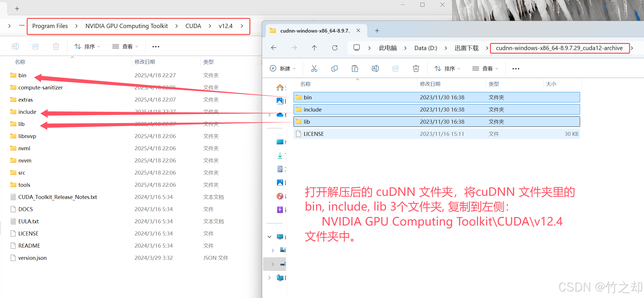The height and width of the screenshot is (298, 644).
Task: Click Data (D:) breadcrumb segment
Action: pyautogui.click(x=426, y=48)
